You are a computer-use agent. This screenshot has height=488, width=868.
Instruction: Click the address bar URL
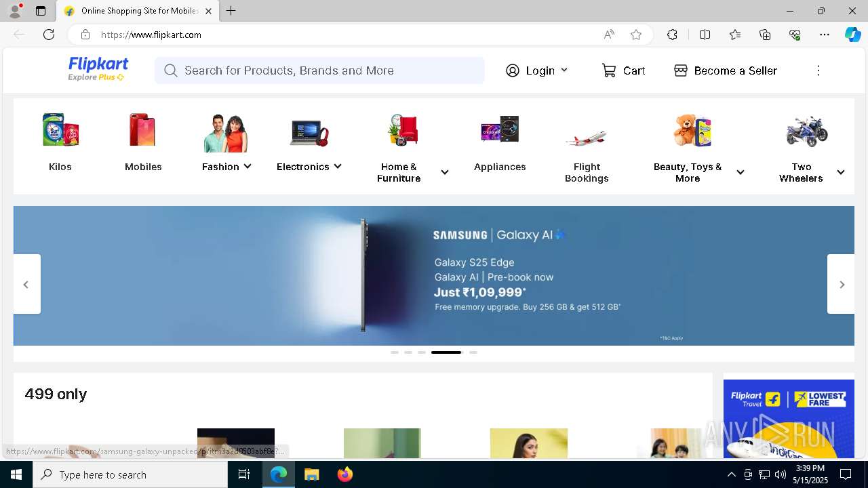point(151,35)
